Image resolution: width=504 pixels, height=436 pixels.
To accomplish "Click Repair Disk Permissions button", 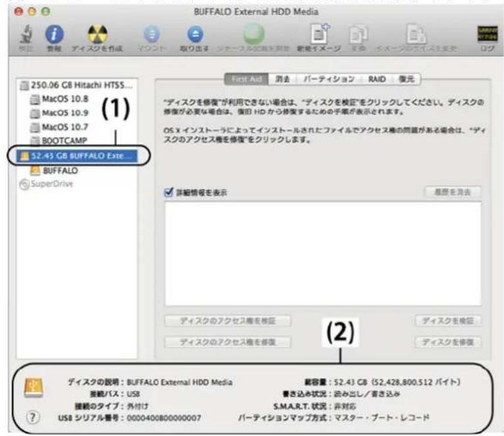I will [x=227, y=342].
